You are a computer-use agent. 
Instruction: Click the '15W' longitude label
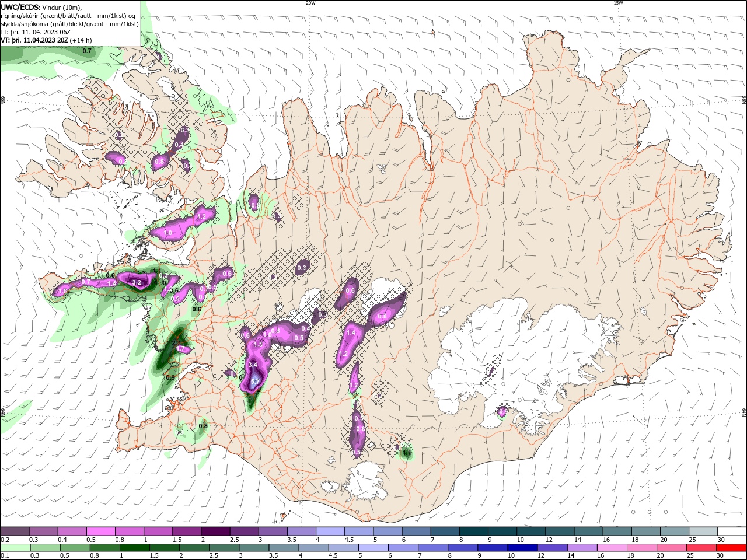point(618,3)
